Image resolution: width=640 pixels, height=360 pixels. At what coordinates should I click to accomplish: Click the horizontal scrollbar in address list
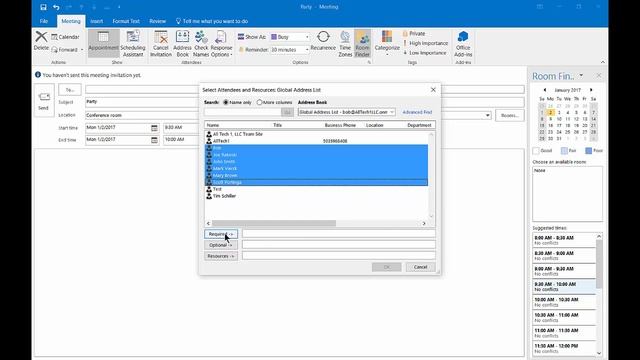tap(273, 223)
